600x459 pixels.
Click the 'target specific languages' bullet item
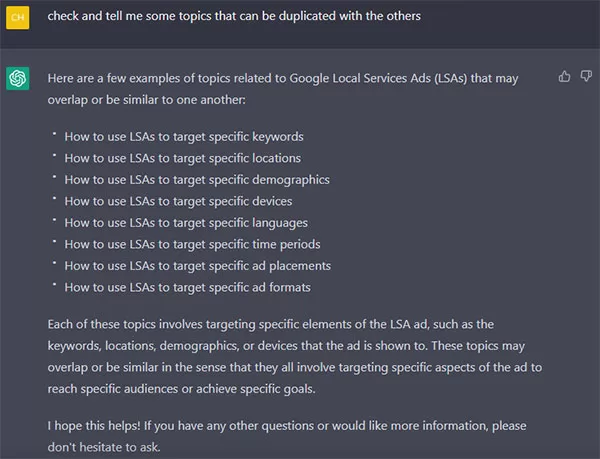(186, 223)
